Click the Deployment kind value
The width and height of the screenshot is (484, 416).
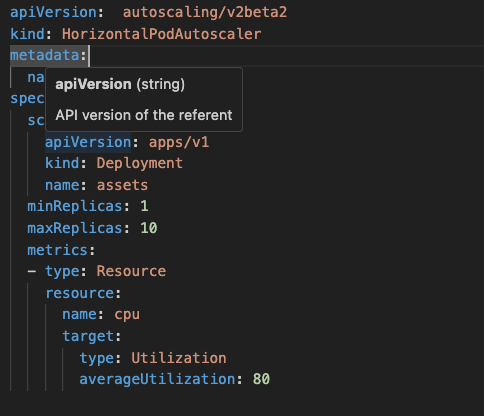[140, 164]
